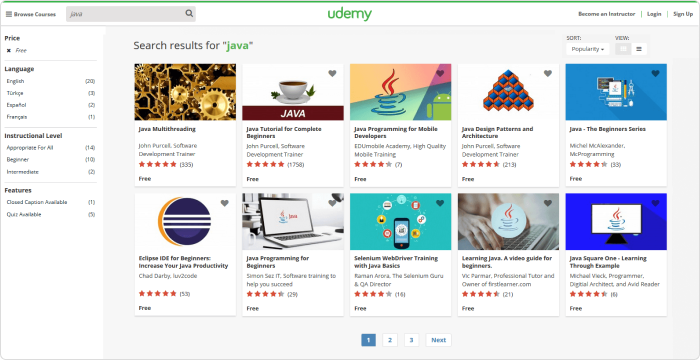Click the search magnifier icon
700x360 pixels.
tap(189, 14)
